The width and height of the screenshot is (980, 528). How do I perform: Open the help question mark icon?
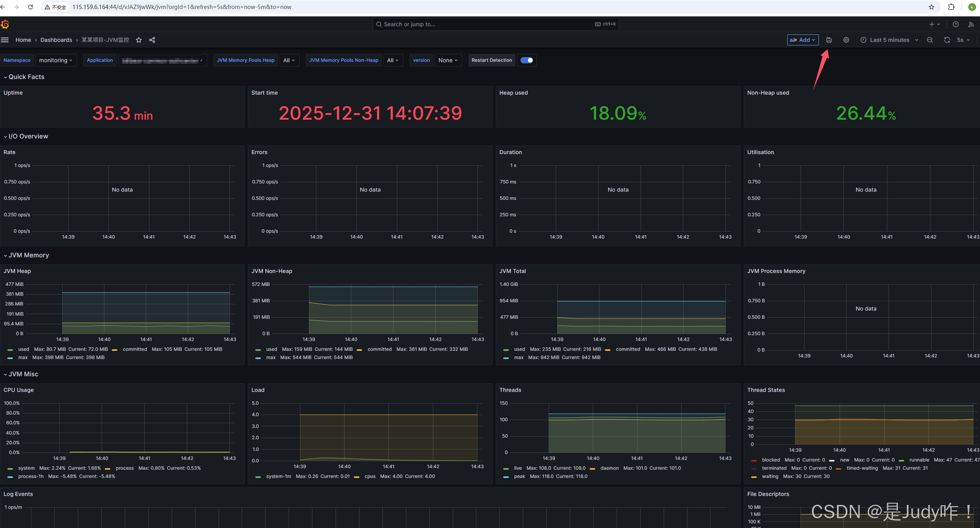pyautogui.click(x=955, y=24)
